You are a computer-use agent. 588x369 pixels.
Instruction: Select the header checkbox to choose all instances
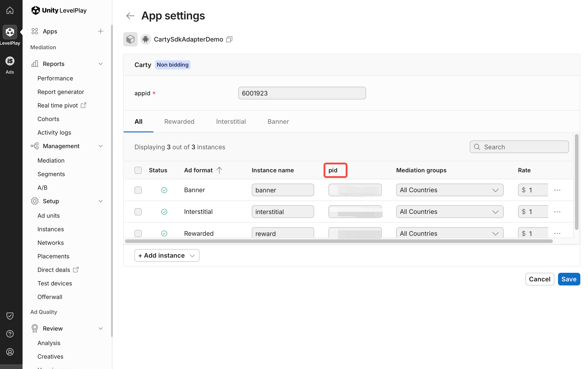click(x=138, y=170)
